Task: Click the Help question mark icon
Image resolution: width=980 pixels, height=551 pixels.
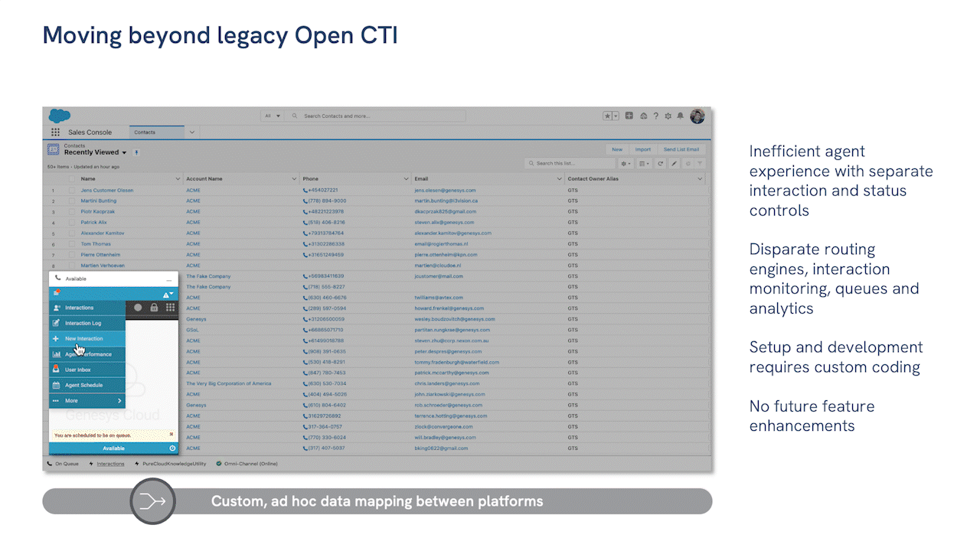Action: (x=656, y=116)
